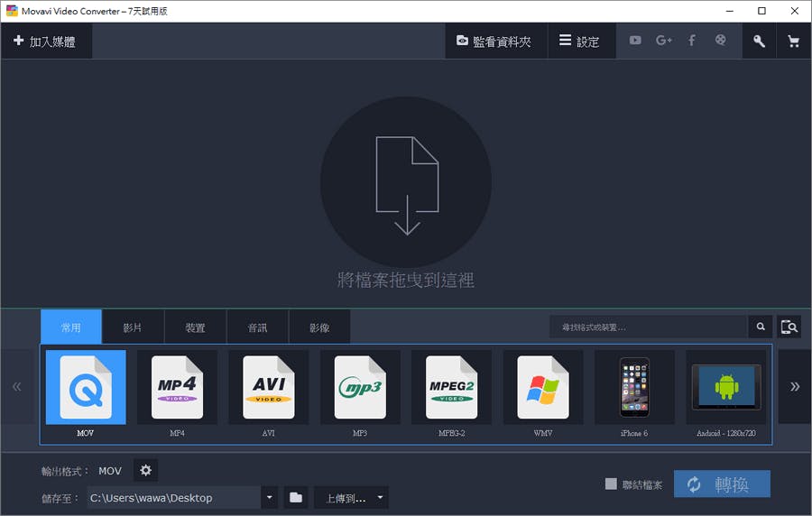This screenshot has height=516, width=812.
Task: Click the 加入媒體 add media button
Action: 46,41
